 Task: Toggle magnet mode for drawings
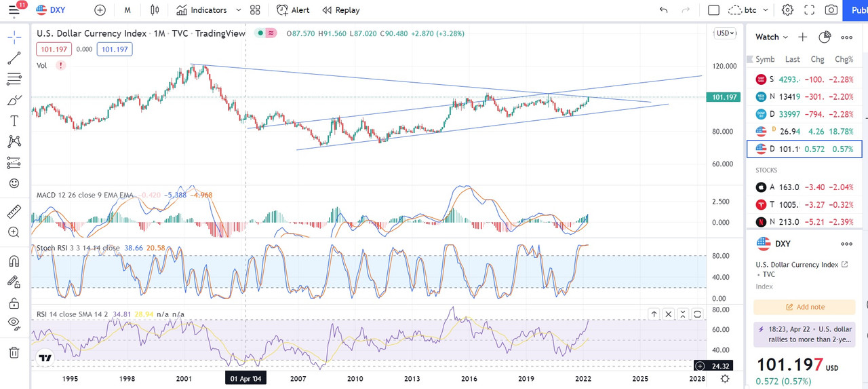14,261
